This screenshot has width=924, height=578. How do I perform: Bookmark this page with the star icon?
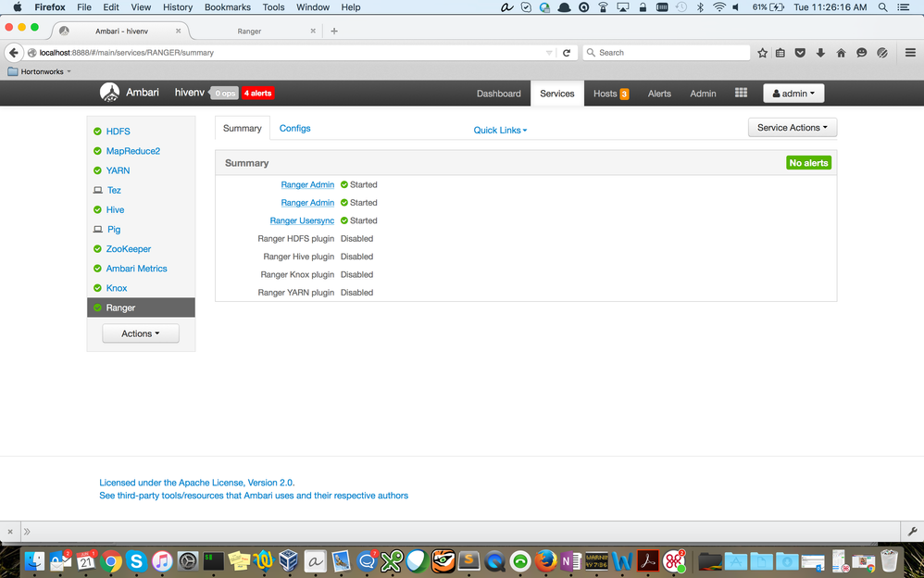click(x=763, y=53)
